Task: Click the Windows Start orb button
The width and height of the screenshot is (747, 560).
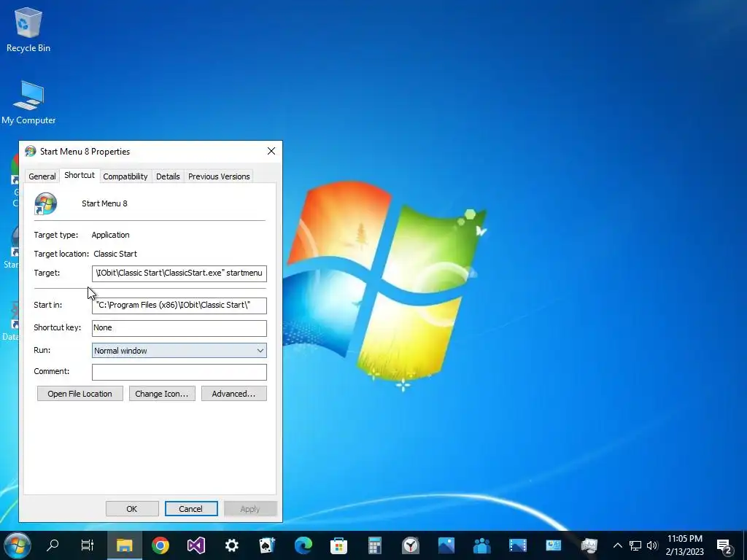Action: coord(18,545)
